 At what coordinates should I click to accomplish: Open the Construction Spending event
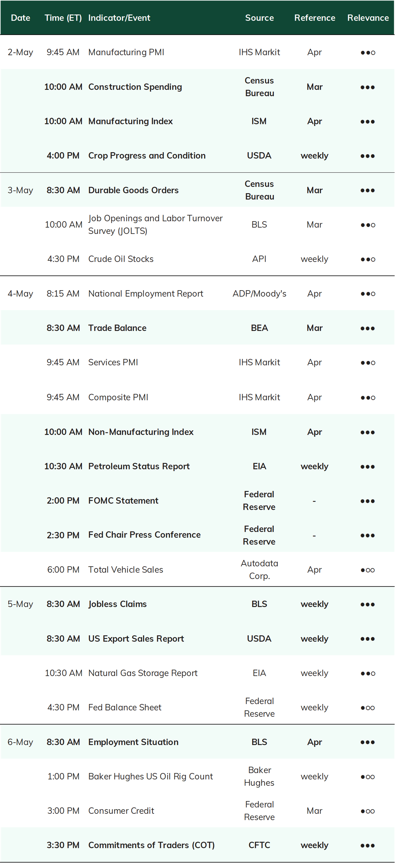click(x=135, y=87)
